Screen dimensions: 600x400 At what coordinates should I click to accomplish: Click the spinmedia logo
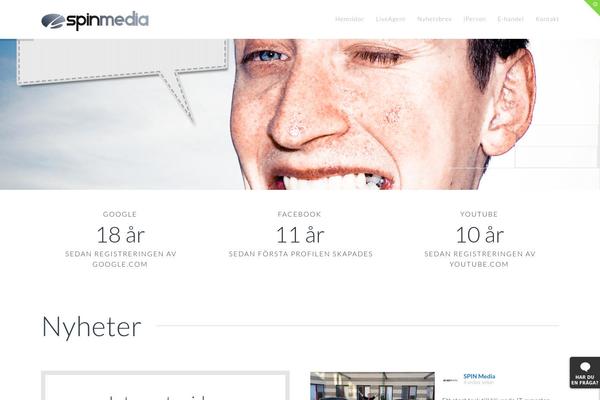(95, 21)
